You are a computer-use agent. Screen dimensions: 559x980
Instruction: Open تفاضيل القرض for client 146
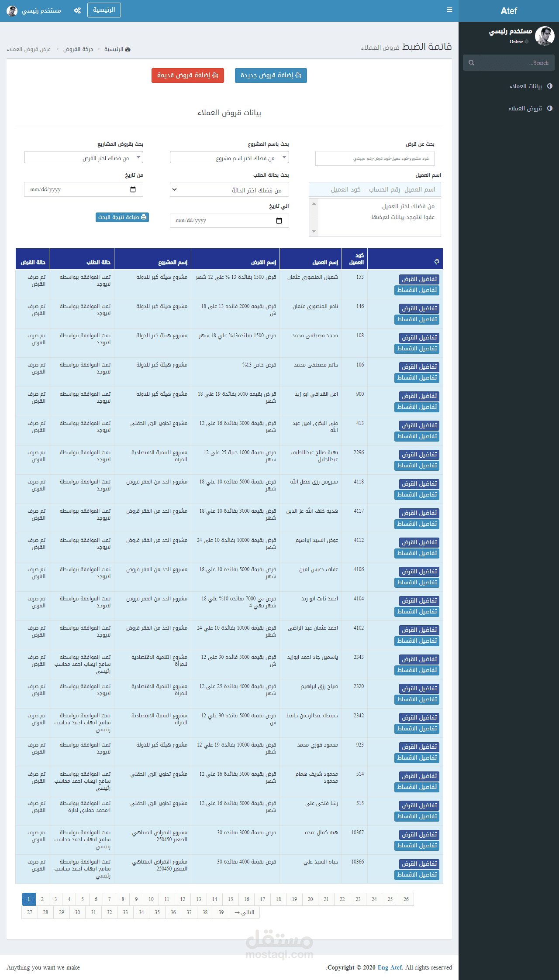click(x=419, y=308)
